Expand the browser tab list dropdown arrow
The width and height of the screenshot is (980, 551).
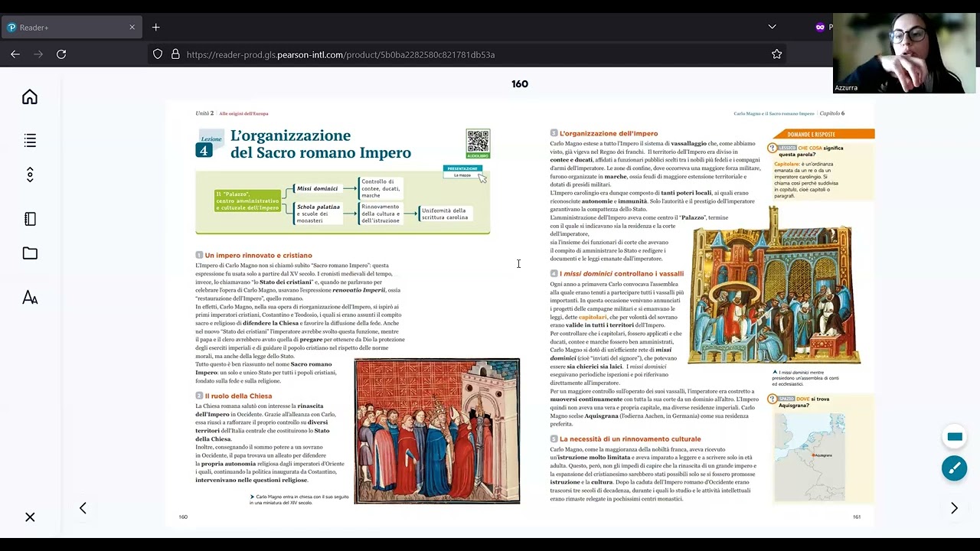pyautogui.click(x=772, y=27)
